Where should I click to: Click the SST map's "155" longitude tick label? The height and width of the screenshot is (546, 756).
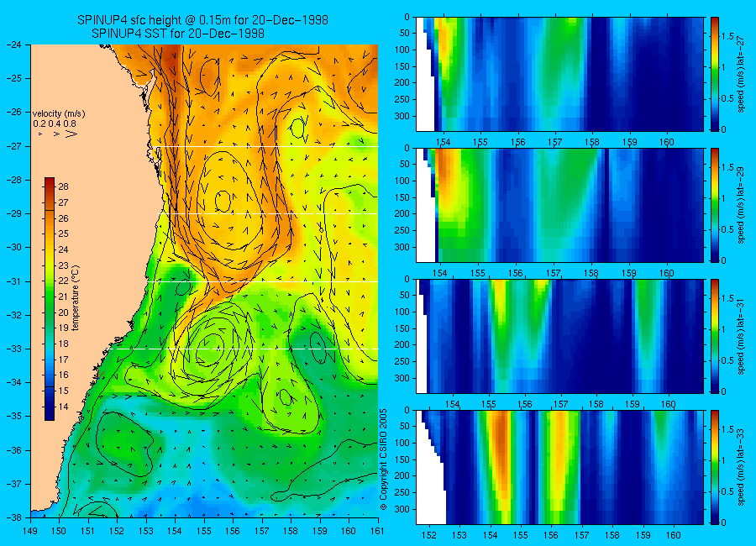[204, 531]
